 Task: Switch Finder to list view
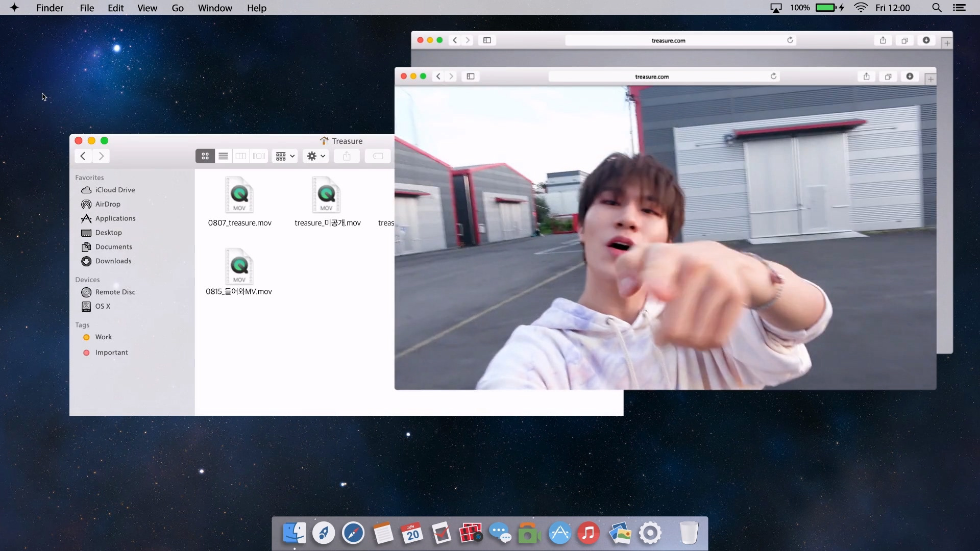click(223, 156)
